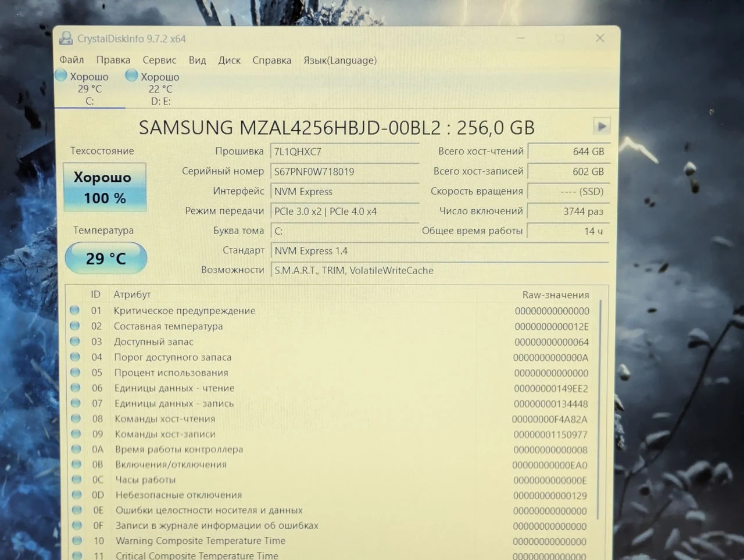Open the Диск menu

pos(229,60)
